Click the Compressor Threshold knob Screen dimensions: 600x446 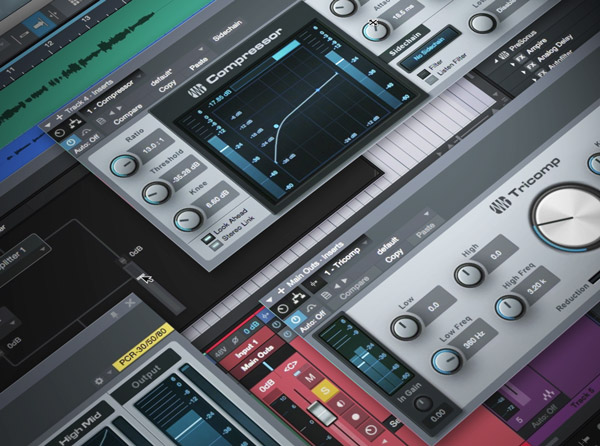click(156, 193)
